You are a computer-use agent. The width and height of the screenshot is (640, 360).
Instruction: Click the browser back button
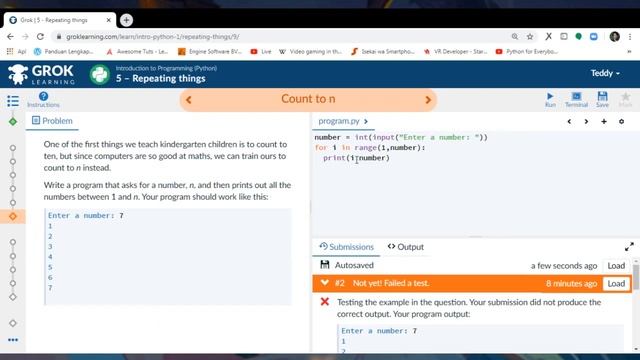[10, 37]
